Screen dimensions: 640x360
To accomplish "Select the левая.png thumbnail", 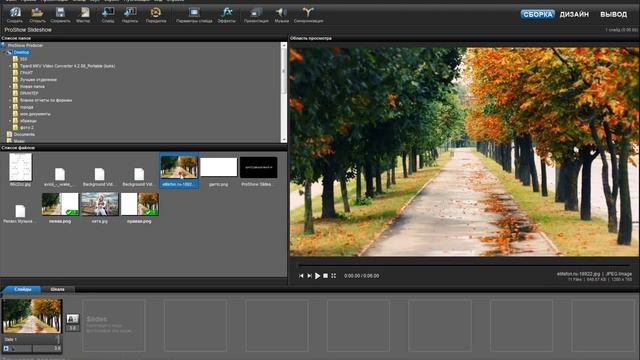I will tap(60, 204).
